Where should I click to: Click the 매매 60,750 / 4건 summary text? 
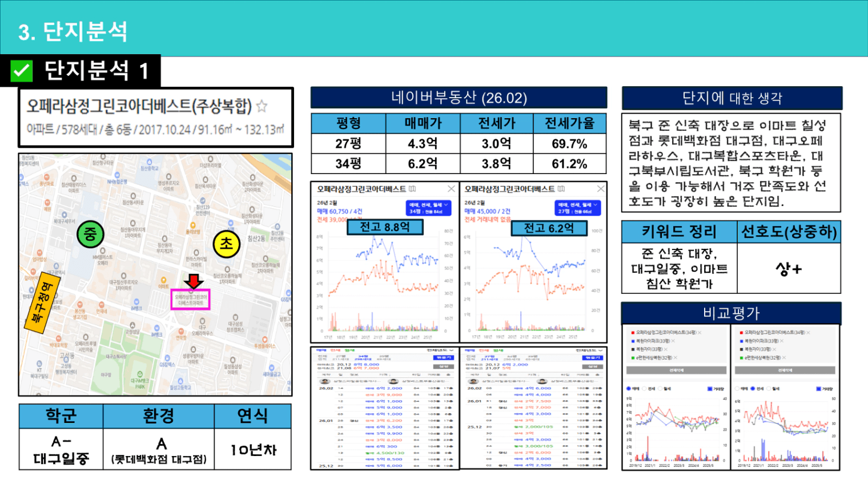pos(339,211)
